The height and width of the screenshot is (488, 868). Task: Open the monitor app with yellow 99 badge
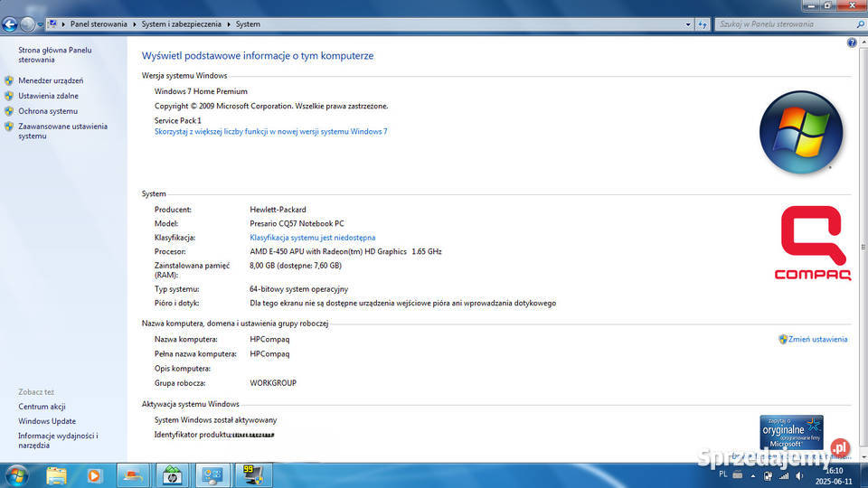252,476
